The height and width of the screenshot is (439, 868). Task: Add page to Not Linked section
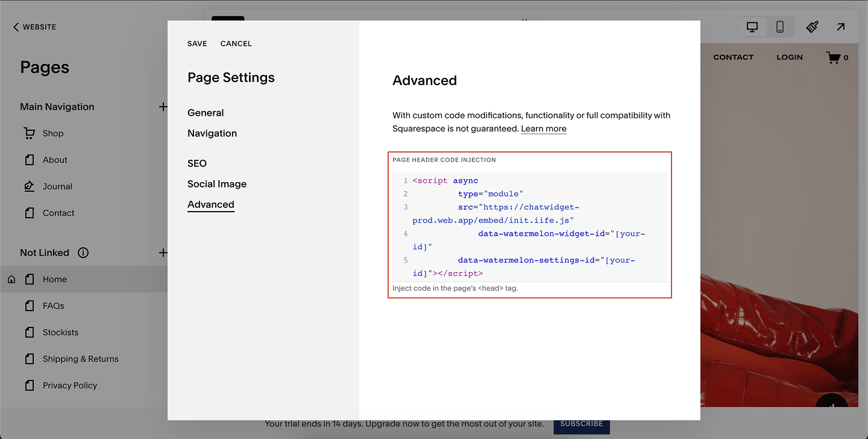tap(163, 253)
